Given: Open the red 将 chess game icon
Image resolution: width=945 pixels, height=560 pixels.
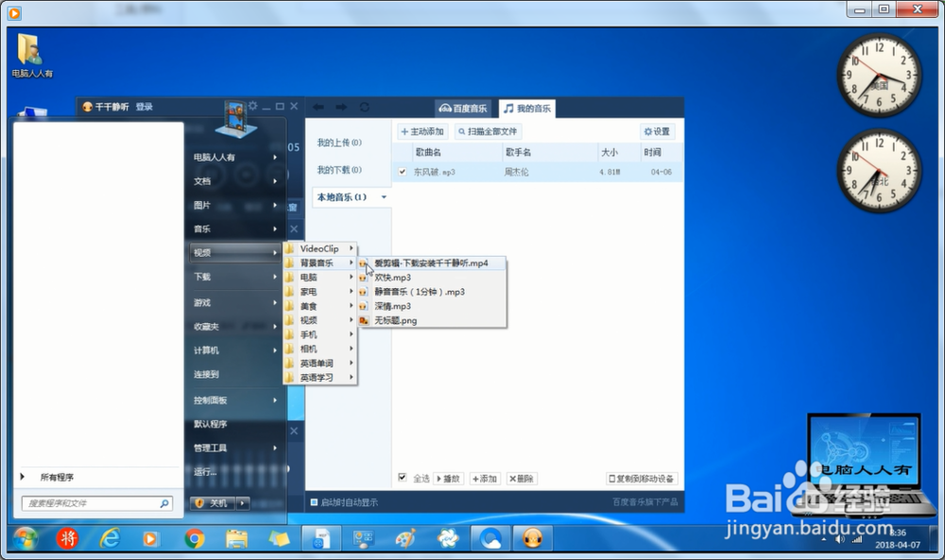Looking at the screenshot, I should (67, 538).
